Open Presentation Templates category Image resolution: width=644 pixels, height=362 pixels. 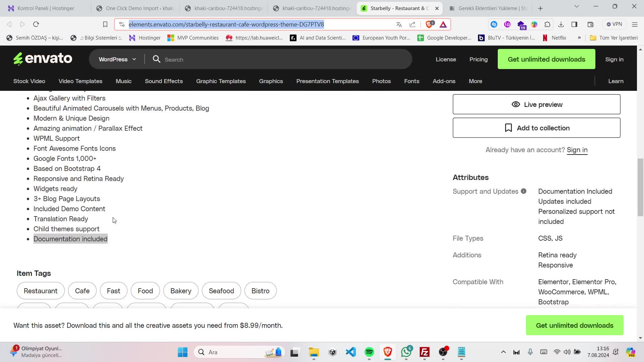(x=327, y=81)
